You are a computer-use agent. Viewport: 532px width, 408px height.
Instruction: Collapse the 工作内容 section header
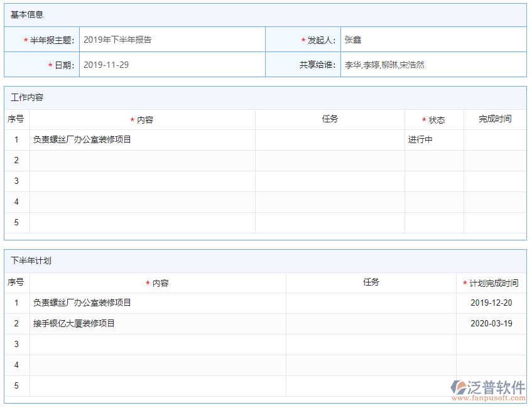pyautogui.click(x=25, y=97)
